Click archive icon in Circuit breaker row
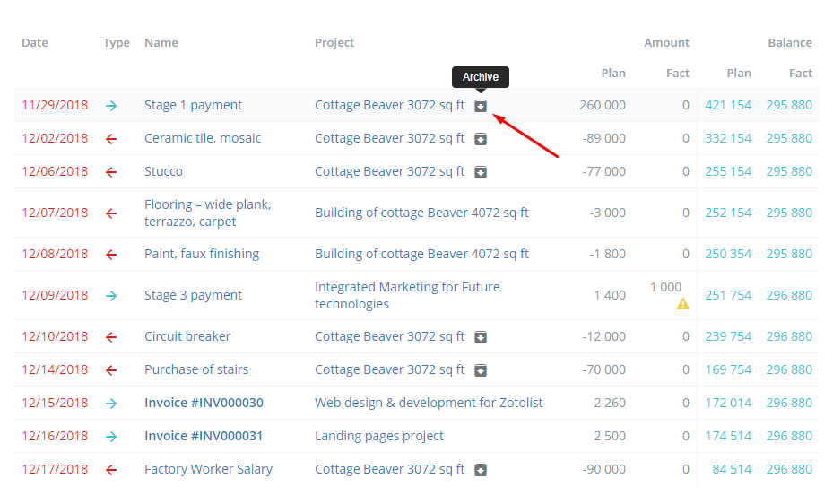This screenshot has width=833, height=504. pos(481,337)
